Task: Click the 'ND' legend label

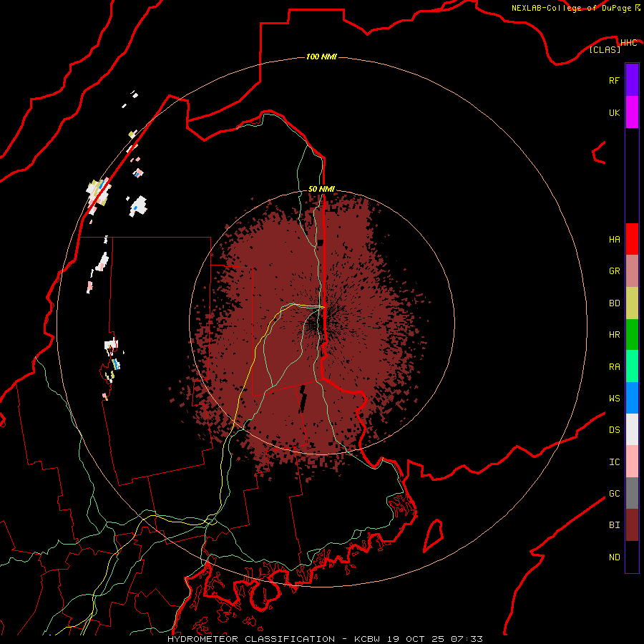Action: tap(614, 557)
